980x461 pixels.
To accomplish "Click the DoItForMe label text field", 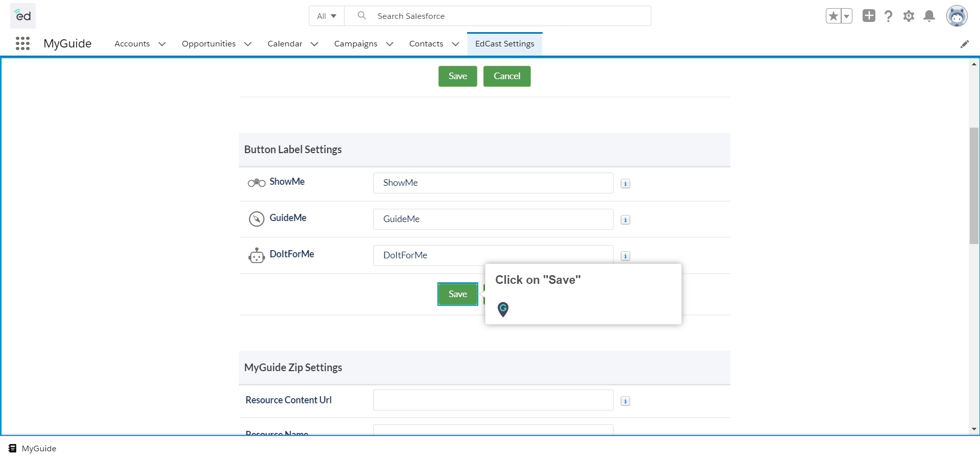I will pos(493,255).
